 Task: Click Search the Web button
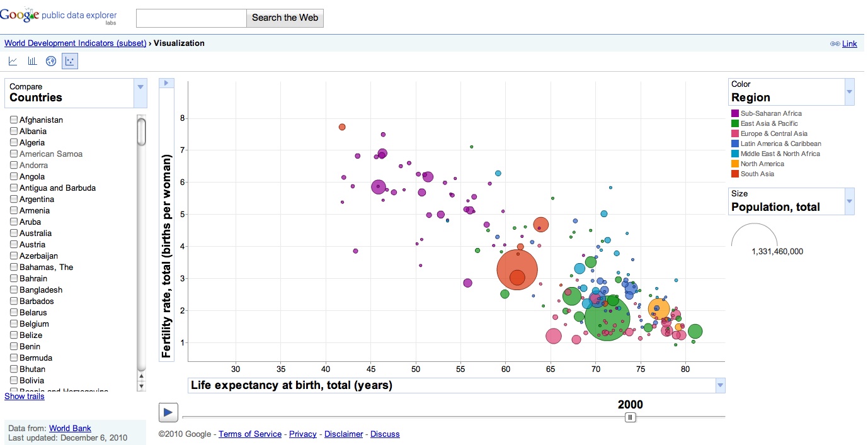(285, 18)
